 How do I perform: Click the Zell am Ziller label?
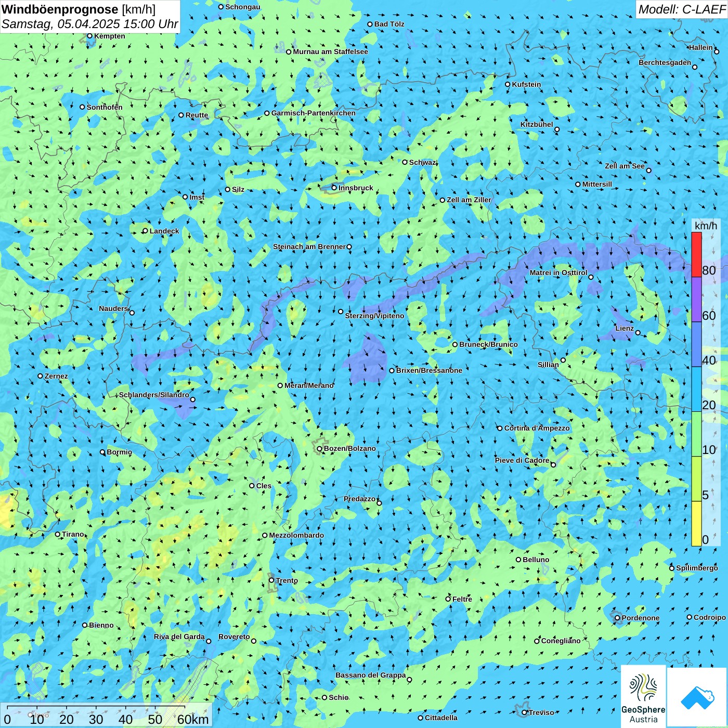click(469, 200)
